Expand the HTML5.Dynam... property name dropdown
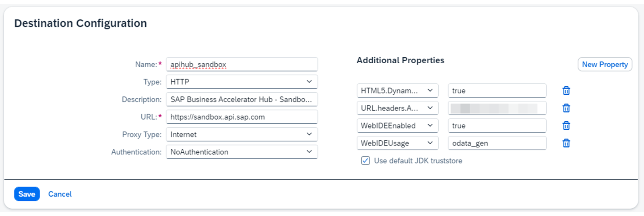Viewport: 644px width, 216px height. pos(397,91)
